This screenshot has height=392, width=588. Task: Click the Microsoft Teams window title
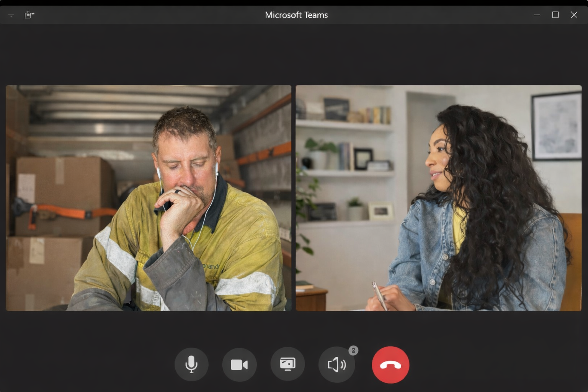click(296, 15)
